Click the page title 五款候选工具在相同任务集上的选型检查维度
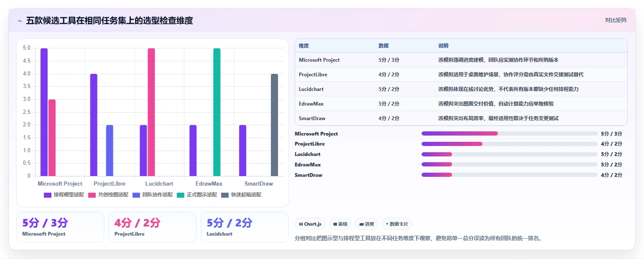644x259 pixels. [x=109, y=20]
